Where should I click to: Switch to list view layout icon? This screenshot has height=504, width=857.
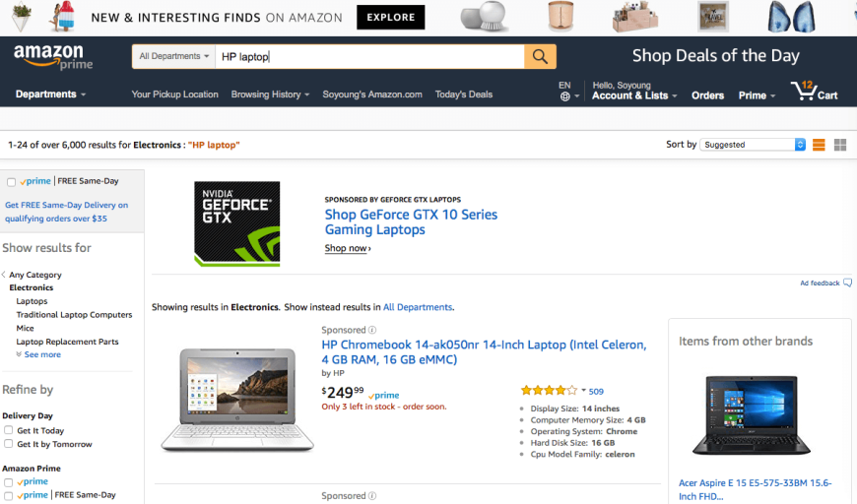click(819, 145)
